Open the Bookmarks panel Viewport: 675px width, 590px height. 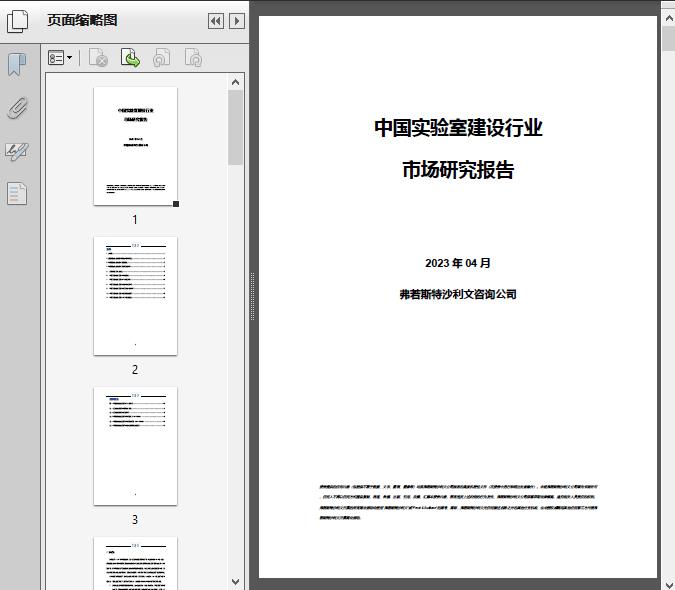click(17, 65)
